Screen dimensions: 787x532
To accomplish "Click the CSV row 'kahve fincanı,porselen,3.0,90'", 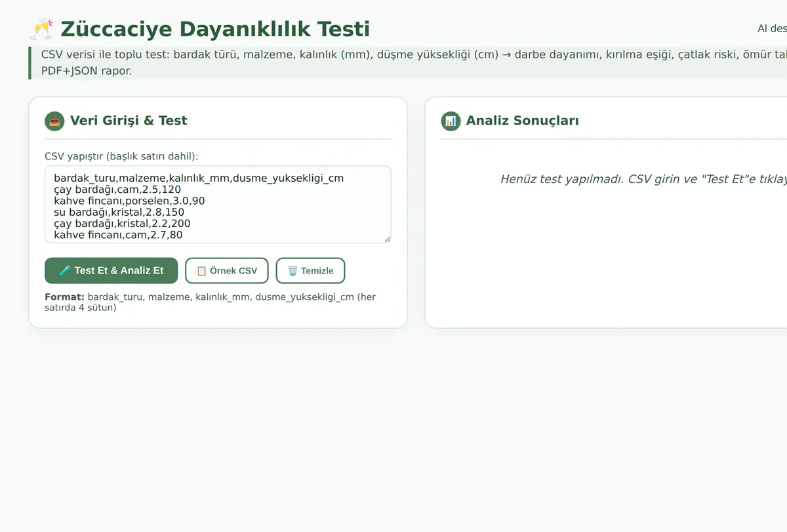I will pos(129,201).
